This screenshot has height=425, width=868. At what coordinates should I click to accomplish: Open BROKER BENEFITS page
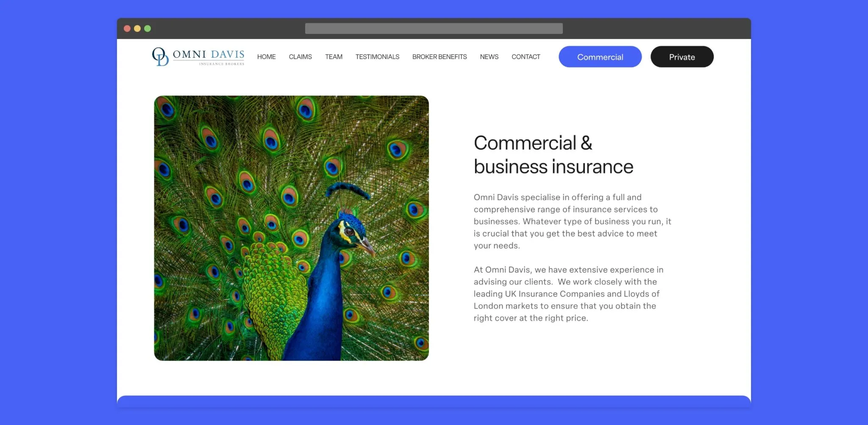(x=440, y=57)
